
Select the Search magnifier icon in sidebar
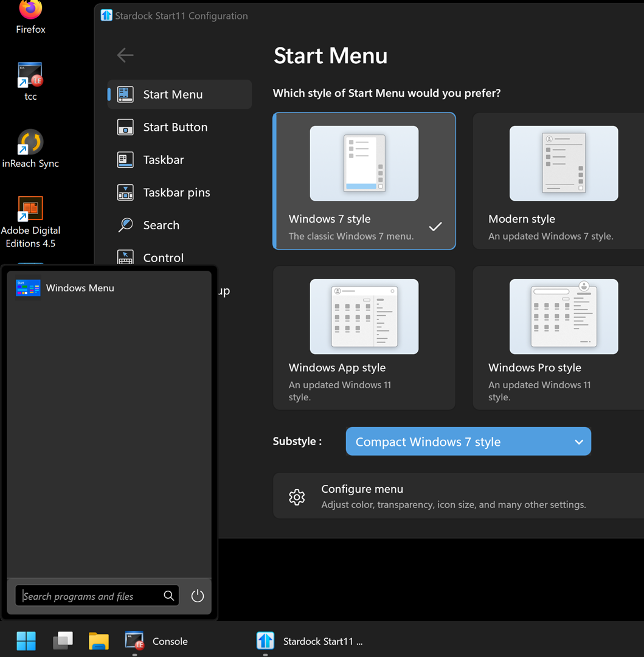(x=125, y=225)
